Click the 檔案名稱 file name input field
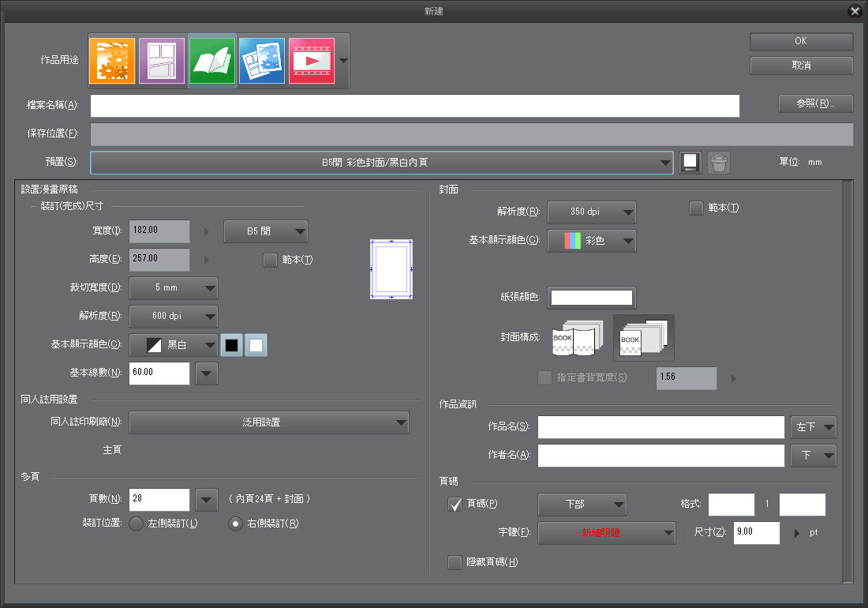The height and width of the screenshot is (608, 868). tap(414, 106)
